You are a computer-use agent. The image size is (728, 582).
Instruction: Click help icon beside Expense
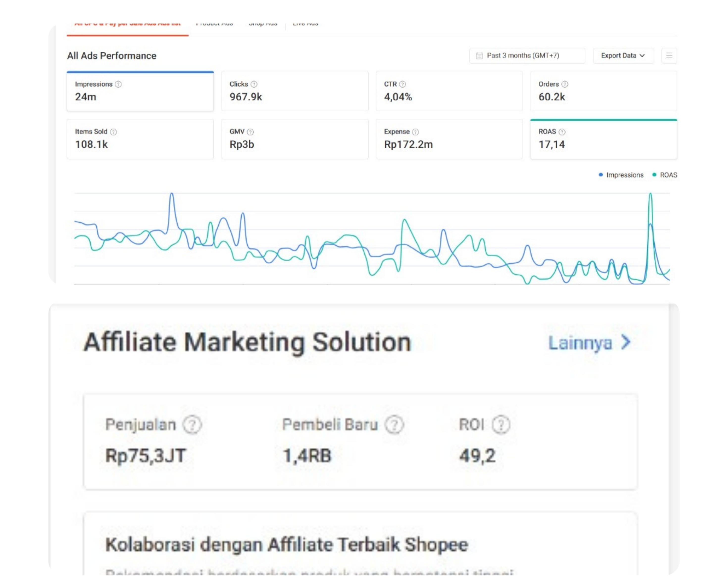pyautogui.click(x=415, y=132)
